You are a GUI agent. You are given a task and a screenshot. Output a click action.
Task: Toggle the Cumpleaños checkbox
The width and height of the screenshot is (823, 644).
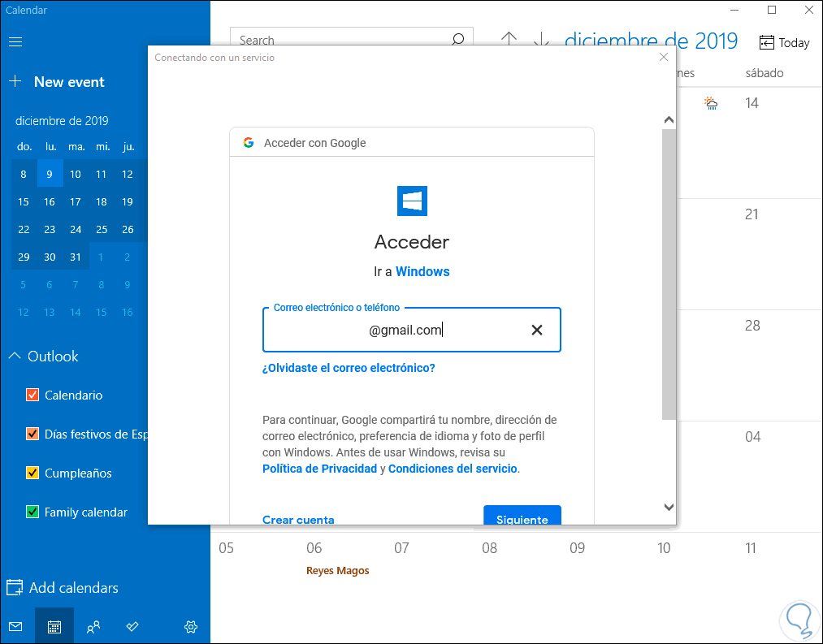click(x=32, y=473)
